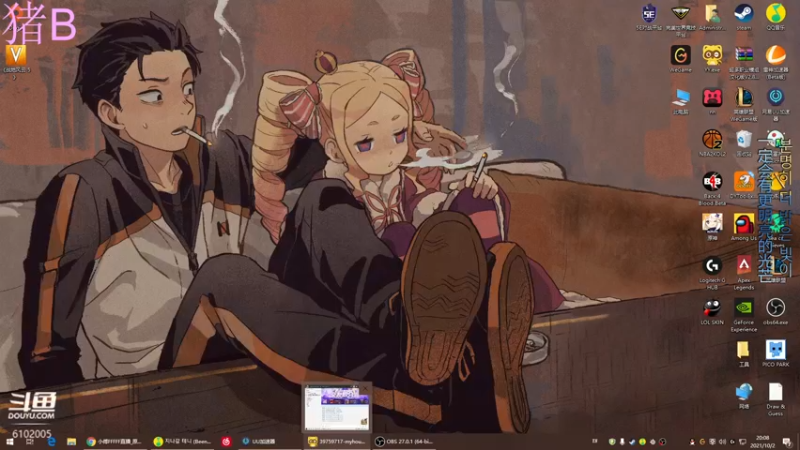Launch the orange Leigod accelerator shortcut
The width and height of the screenshot is (800, 450).
point(776,62)
